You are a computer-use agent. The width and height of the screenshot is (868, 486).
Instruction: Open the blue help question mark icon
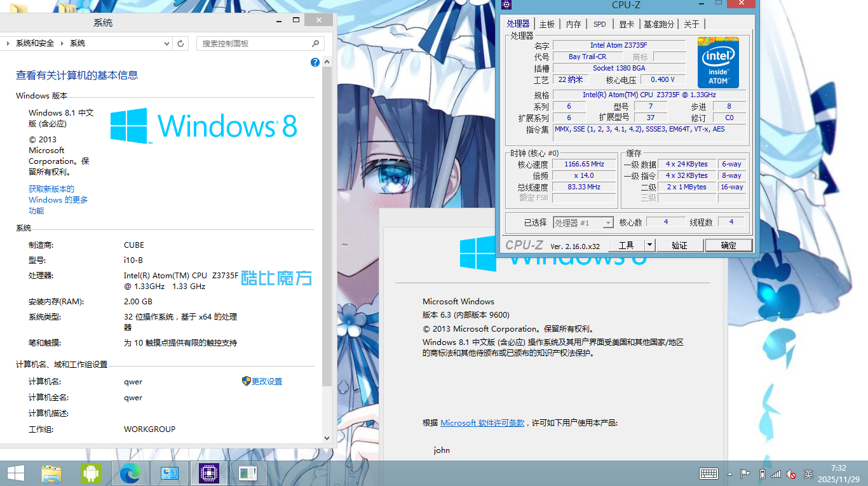(315, 62)
